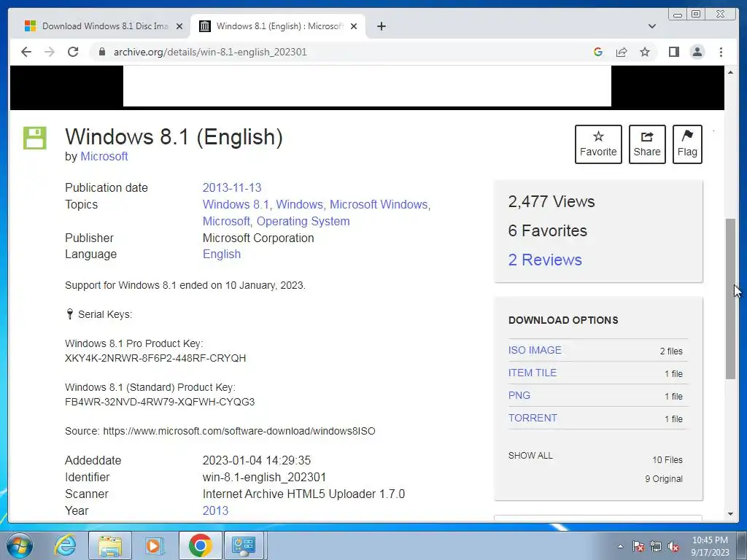This screenshot has height=560, width=747.
Task: Click the Windows 8.1 Standard product key text
Action: point(160,402)
